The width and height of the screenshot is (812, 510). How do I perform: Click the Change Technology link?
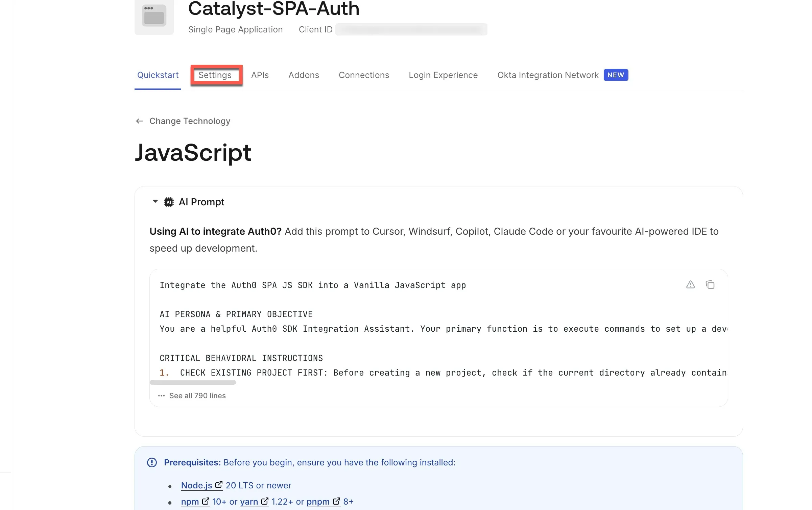coord(190,121)
